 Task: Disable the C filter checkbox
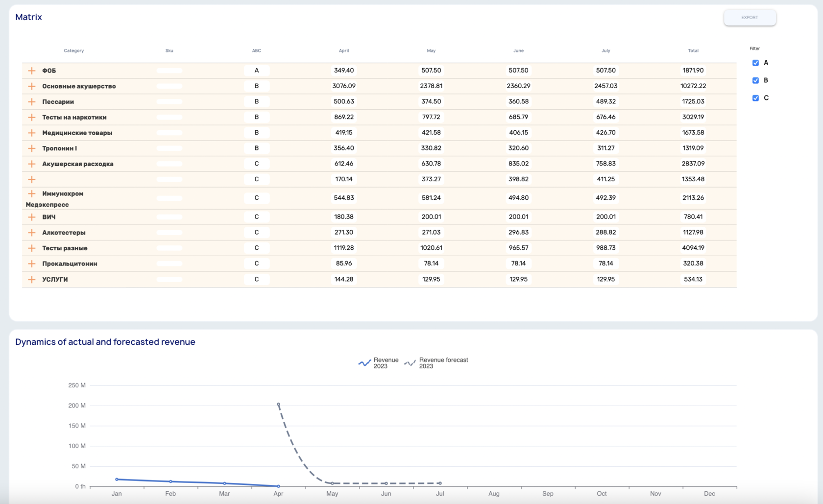(755, 98)
